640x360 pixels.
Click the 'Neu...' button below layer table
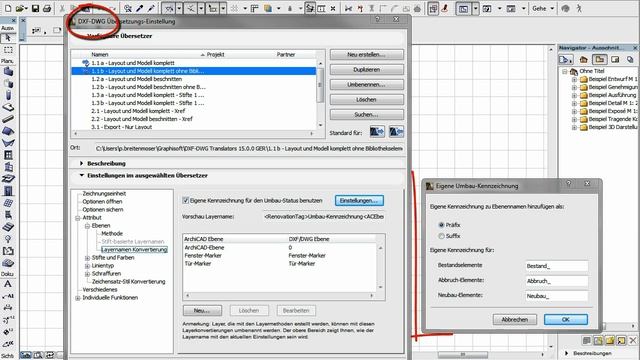(202, 310)
